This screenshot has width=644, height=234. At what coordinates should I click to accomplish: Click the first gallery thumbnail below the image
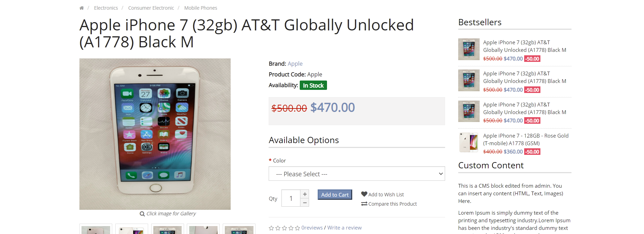[95, 229]
